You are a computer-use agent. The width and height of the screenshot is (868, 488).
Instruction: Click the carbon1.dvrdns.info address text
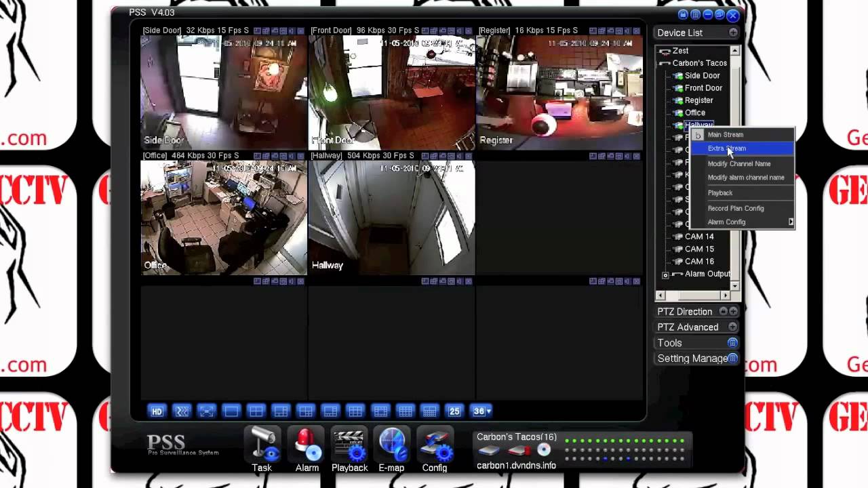pos(516,466)
